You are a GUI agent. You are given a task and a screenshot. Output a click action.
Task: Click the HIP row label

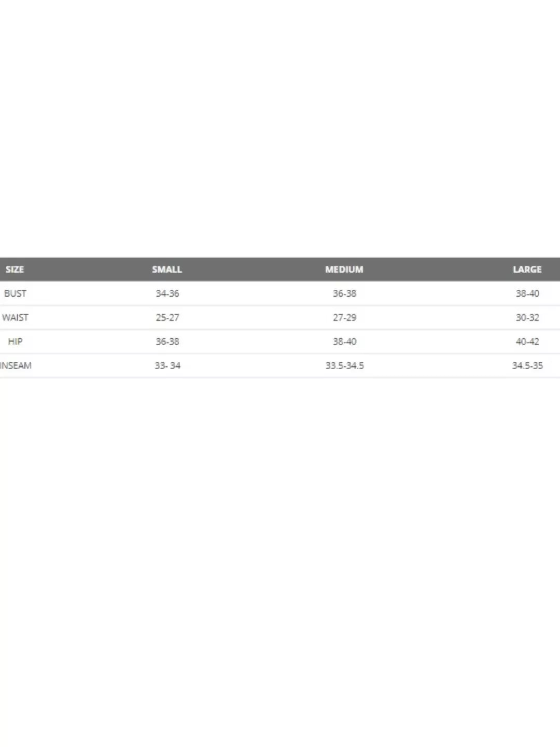tap(15, 342)
